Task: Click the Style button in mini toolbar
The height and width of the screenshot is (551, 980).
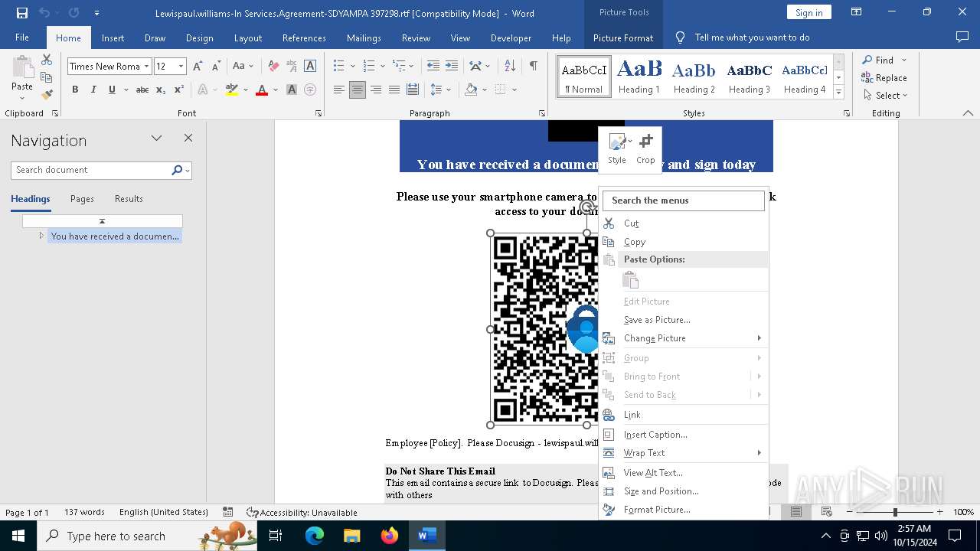Action: coord(617,148)
